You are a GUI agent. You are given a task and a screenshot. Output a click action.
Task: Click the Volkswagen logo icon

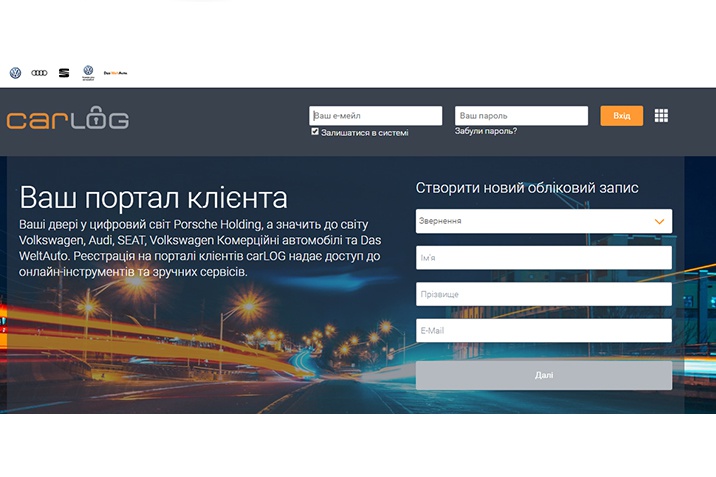15,73
